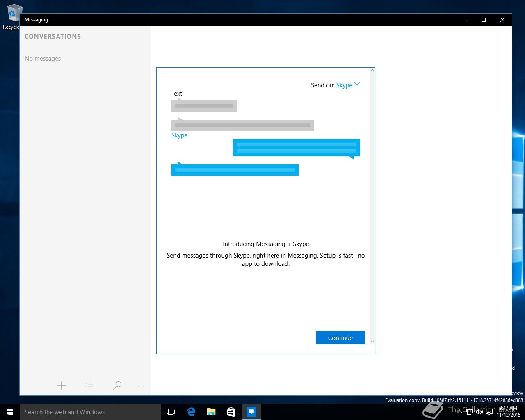Image resolution: width=525 pixels, height=420 pixels.
Task: Click the Text label in illustration
Action: pyautogui.click(x=177, y=94)
